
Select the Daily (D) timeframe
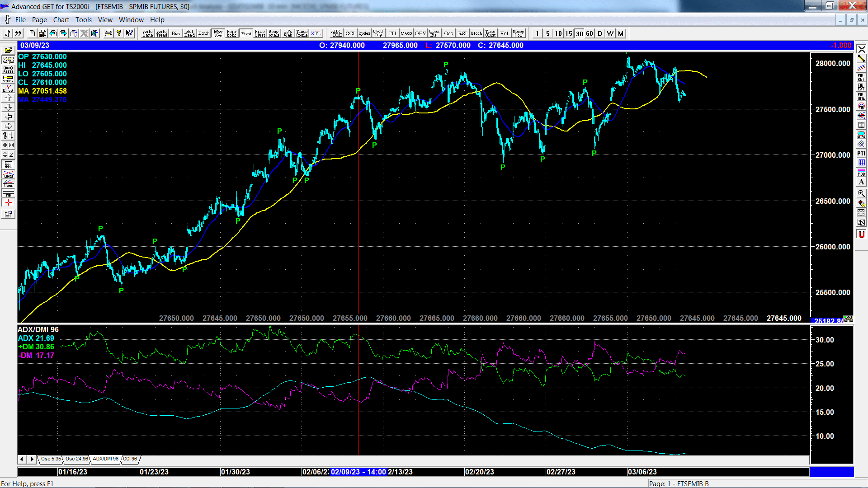coord(600,33)
